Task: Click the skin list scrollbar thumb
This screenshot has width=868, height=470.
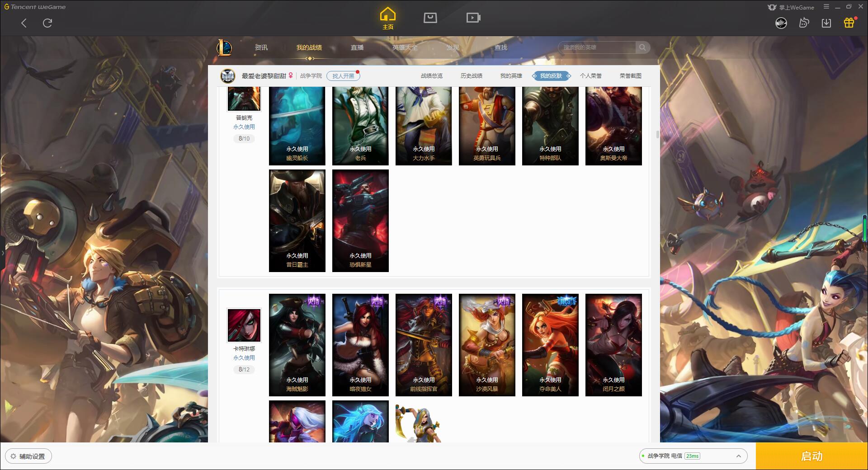Action: (657, 134)
